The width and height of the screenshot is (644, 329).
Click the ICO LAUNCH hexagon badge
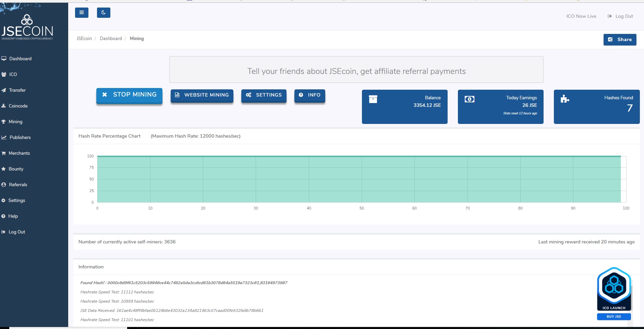pyautogui.click(x=614, y=289)
